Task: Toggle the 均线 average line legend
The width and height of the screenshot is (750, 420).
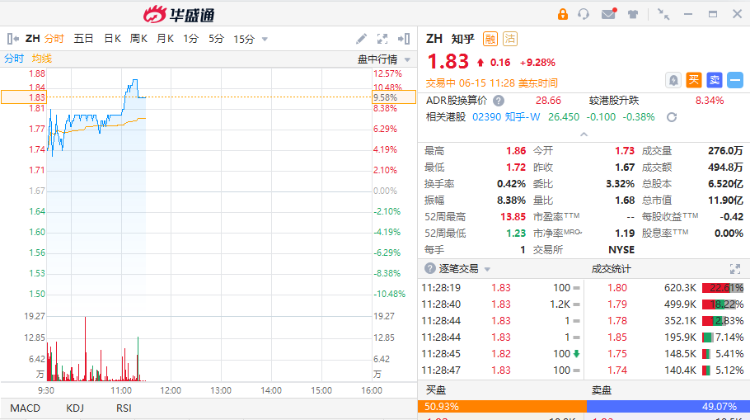Action: coord(42,59)
